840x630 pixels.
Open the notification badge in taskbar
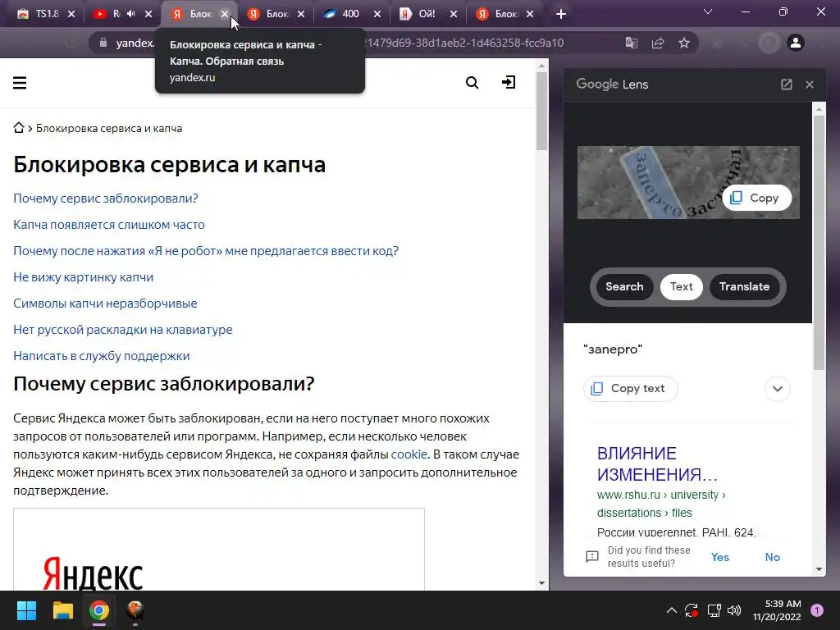point(817,609)
